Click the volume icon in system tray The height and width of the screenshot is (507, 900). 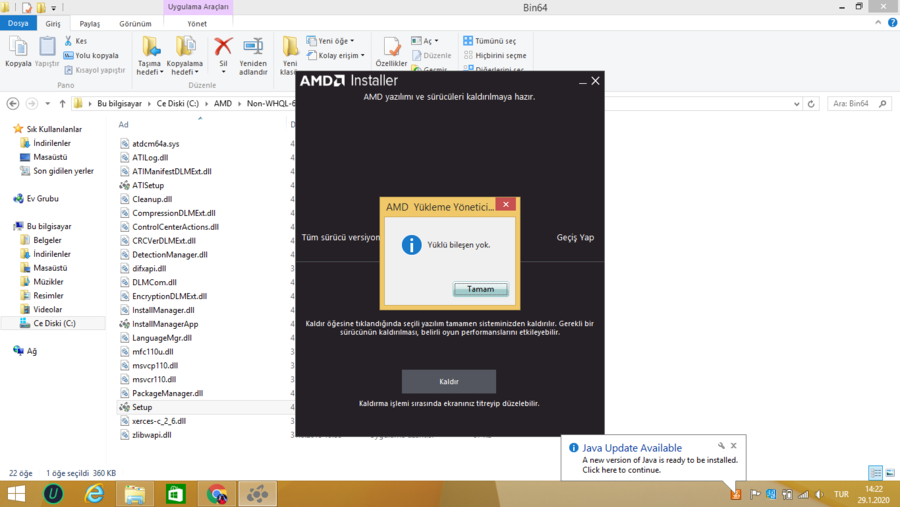coord(820,494)
